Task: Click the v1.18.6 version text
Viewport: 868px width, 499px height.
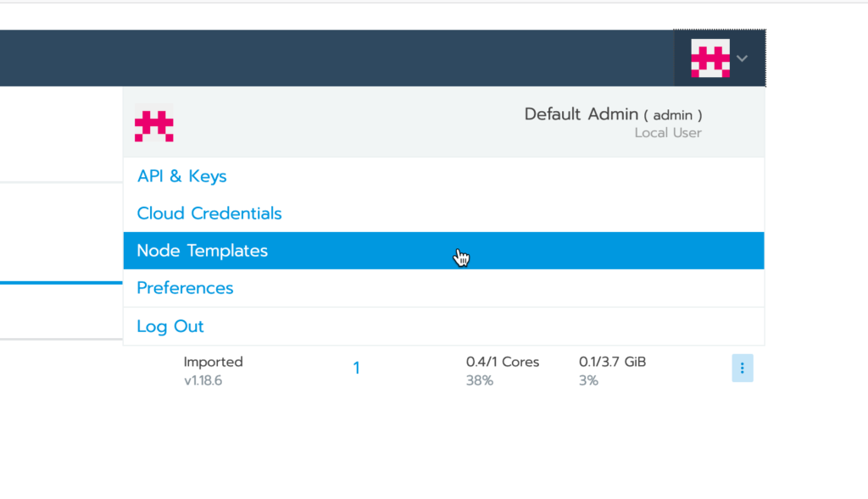Action: point(203,380)
